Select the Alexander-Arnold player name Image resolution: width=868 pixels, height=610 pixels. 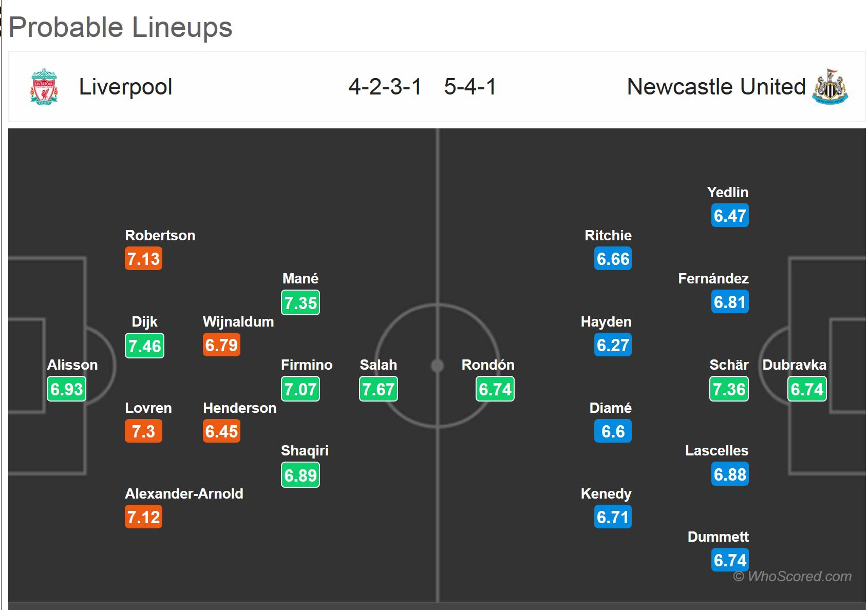click(x=184, y=494)
